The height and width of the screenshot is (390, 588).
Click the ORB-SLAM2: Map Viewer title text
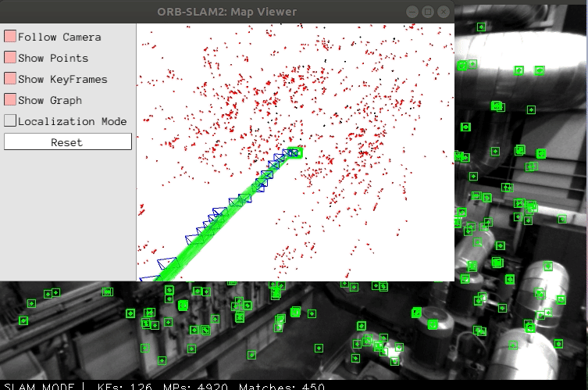[x=227, y=12]
